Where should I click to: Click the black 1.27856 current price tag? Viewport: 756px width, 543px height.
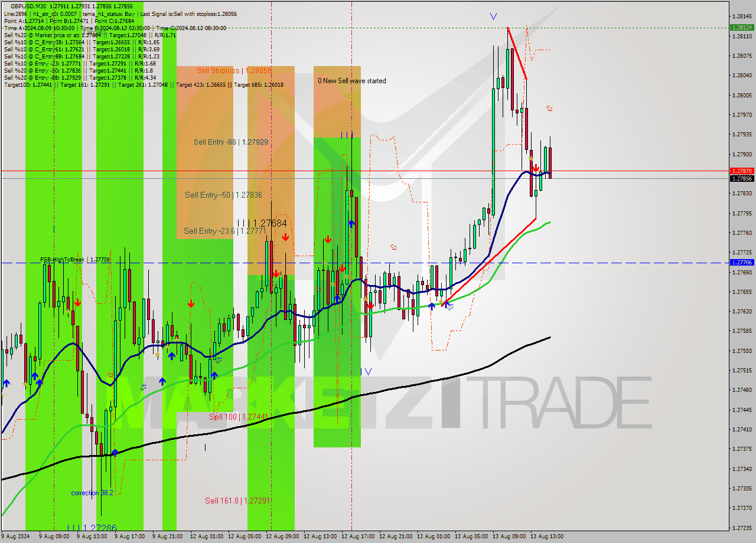click(742, 178)
